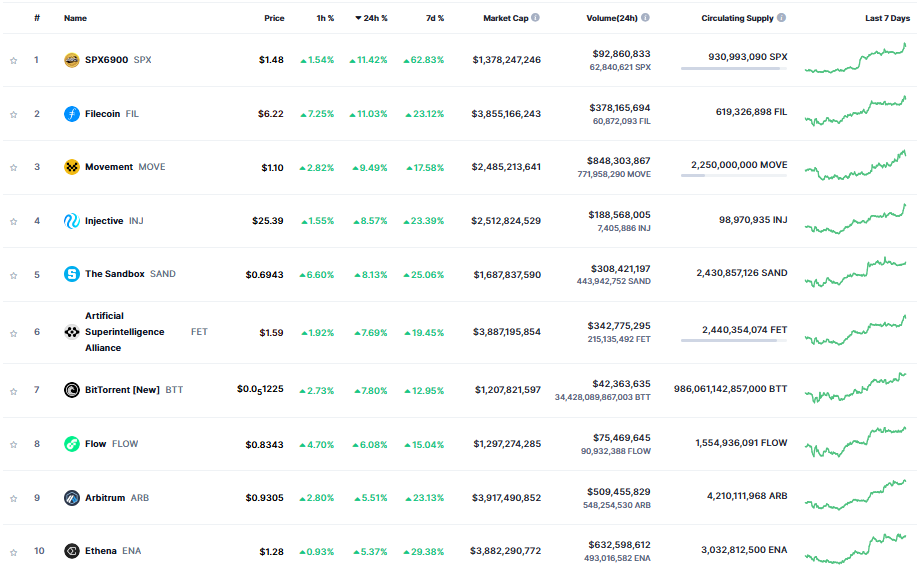The width and height of the screenshot is (917, 570).
Task: Open SPX6900 7-day sparkline chart
Action: 856,58
